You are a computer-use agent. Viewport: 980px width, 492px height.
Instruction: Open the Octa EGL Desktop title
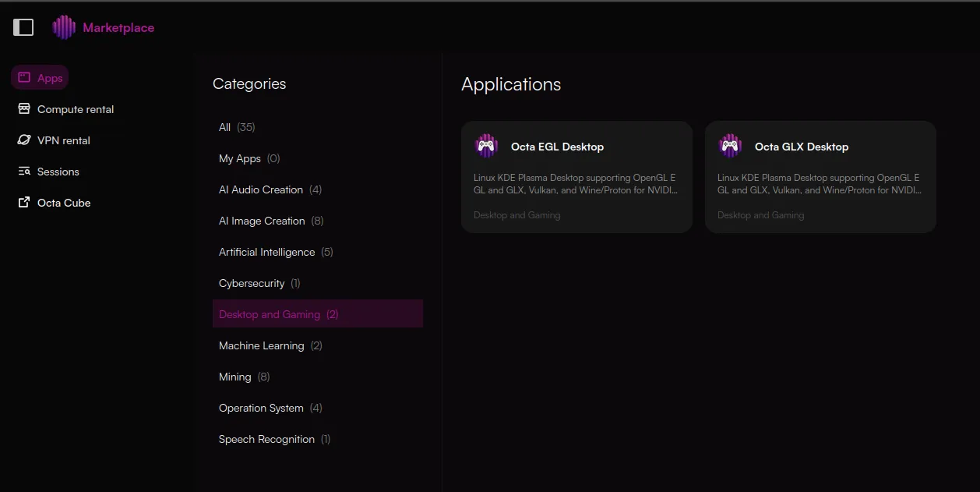coord(557,147)
